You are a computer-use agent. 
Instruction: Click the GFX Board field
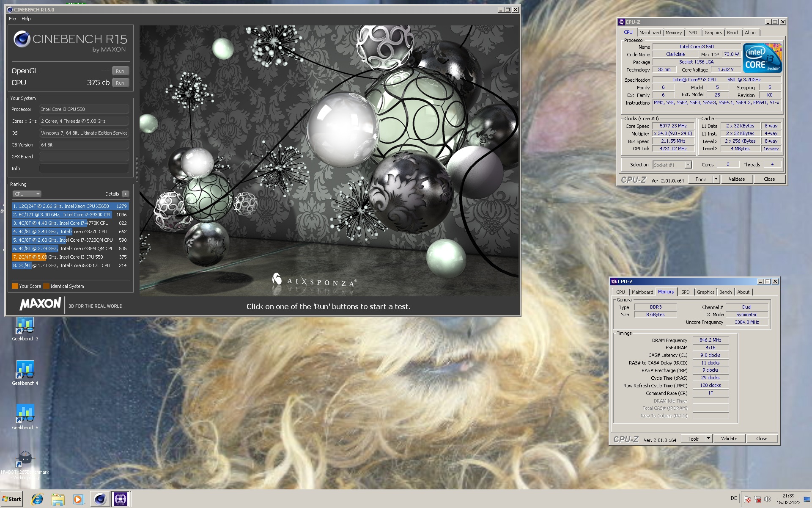tap(84, 157)
